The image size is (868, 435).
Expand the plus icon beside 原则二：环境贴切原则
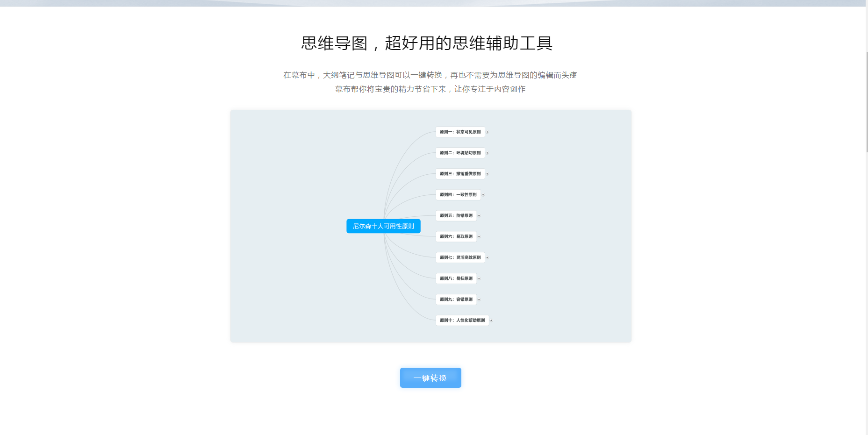pos(487,153)
